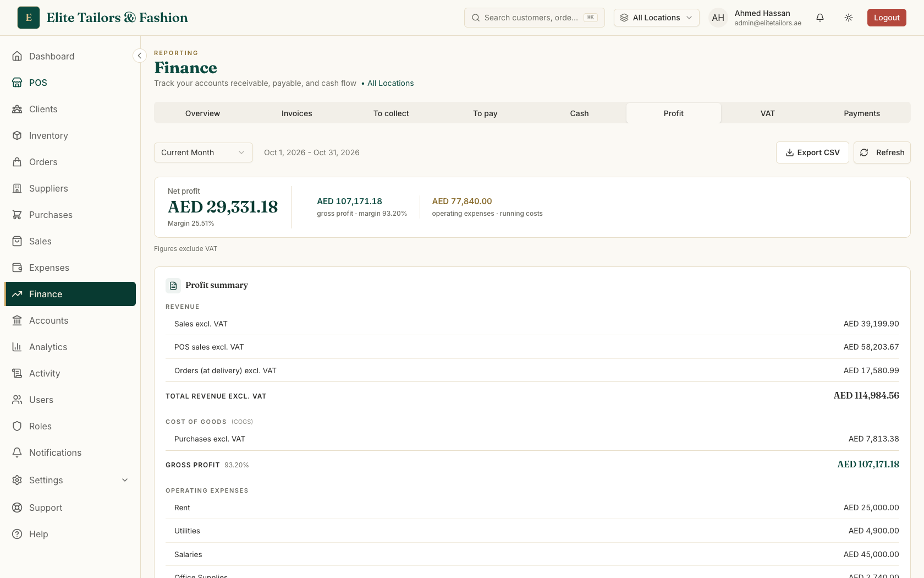
Task: Click the notification bell in header
Action: [x=820, y=18]
